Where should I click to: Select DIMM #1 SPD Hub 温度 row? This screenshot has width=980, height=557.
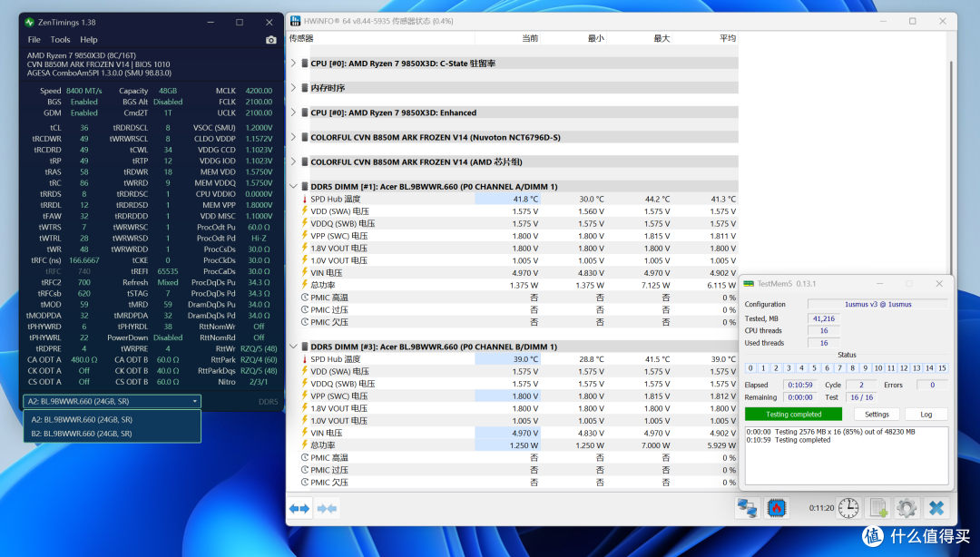coord(513,199)
